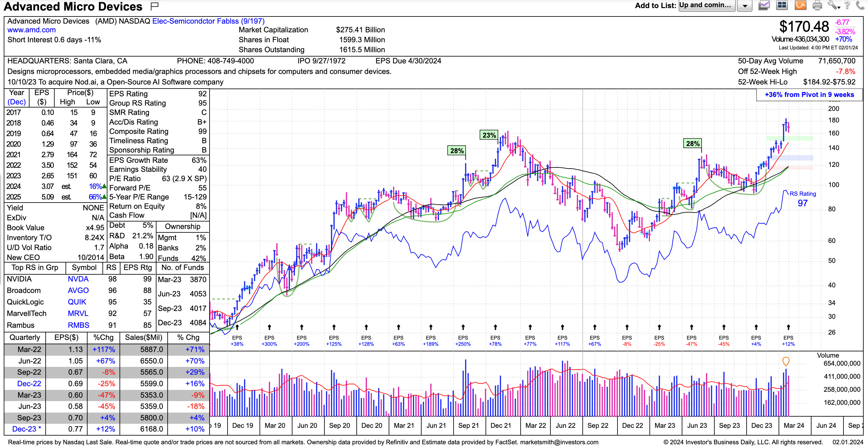The height and width of the screenshot is (448, 868).
Task: Click the $170.48 current price
Action: [x=804, y=26]
